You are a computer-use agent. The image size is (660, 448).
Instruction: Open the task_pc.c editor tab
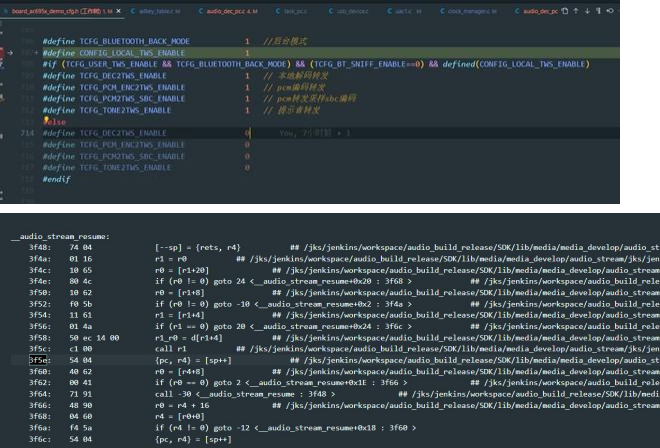point(291,11)
